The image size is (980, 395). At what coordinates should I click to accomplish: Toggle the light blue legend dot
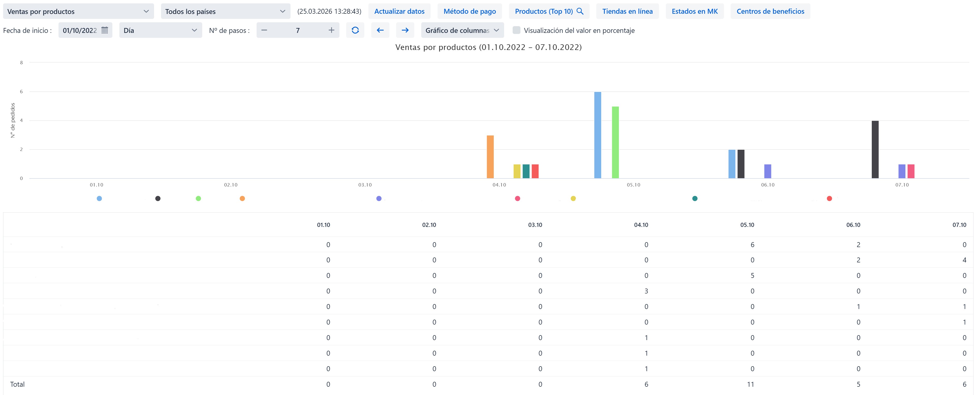click(99, 198)
